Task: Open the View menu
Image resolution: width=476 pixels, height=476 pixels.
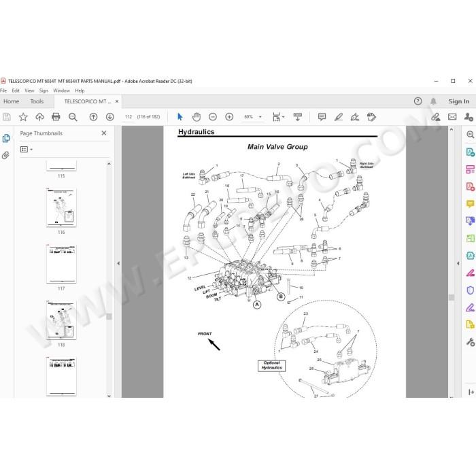Action: (x=29, y=90)
